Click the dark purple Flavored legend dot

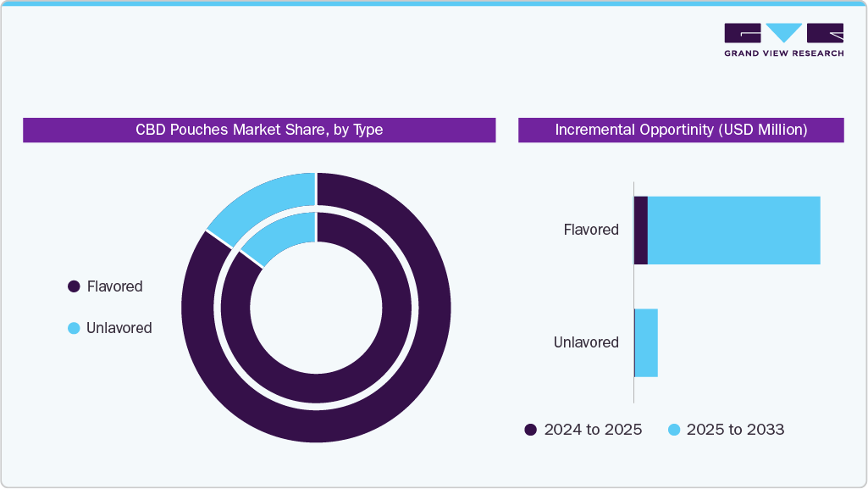74,287
